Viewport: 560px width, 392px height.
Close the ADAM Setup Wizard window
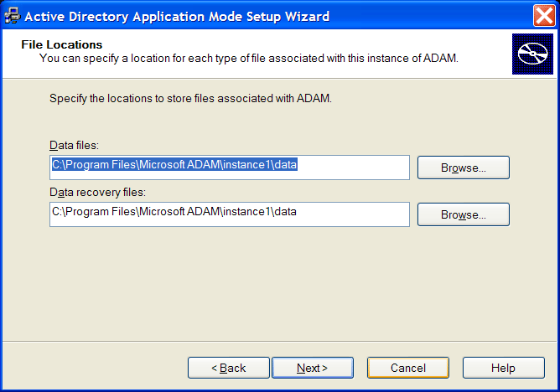pos(544,16)
